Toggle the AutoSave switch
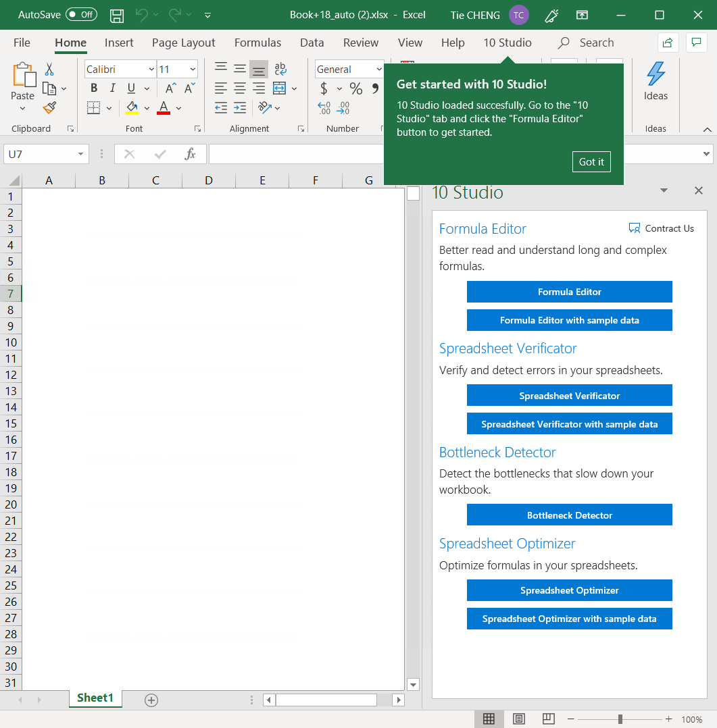Viewport: 717px width, 728px height. (x=81, y=14)
